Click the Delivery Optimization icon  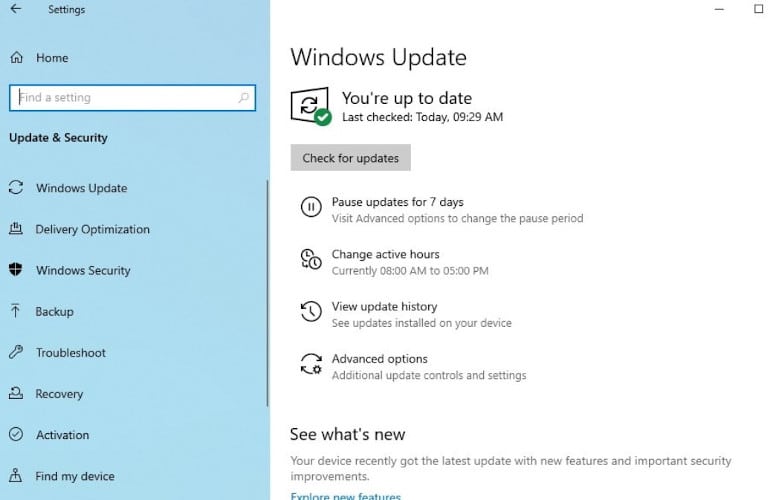pyautogui.click(x=16, y=229)
